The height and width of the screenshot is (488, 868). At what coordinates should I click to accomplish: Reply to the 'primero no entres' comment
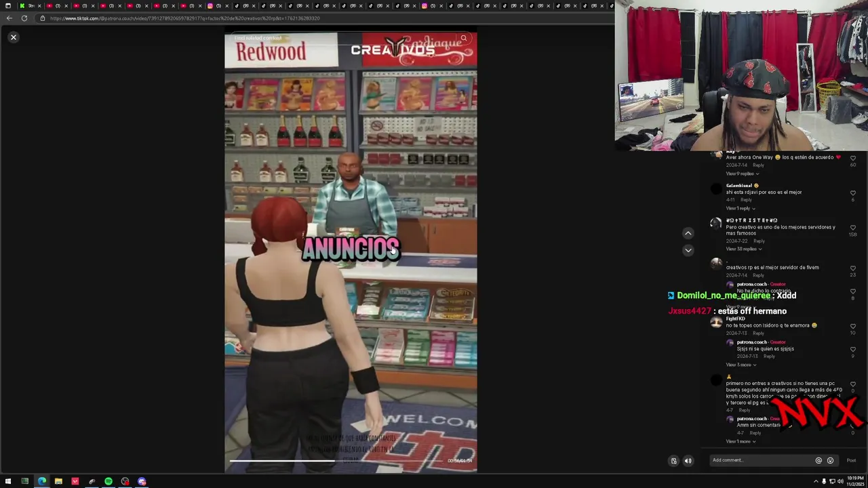click(745, 410)
